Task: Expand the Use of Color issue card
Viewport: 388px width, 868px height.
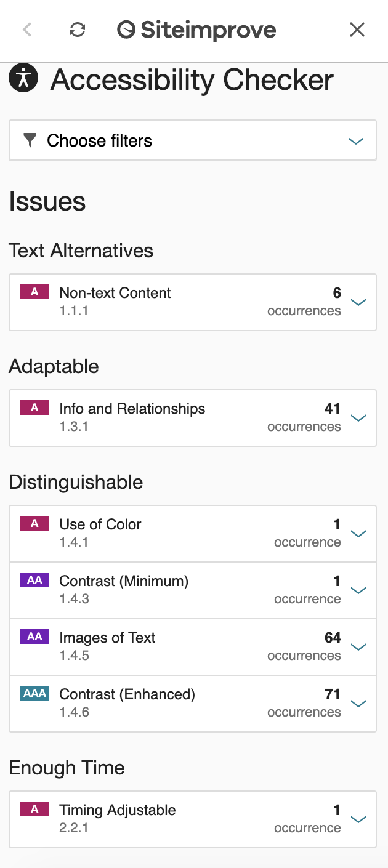Action: click(358, 533)
